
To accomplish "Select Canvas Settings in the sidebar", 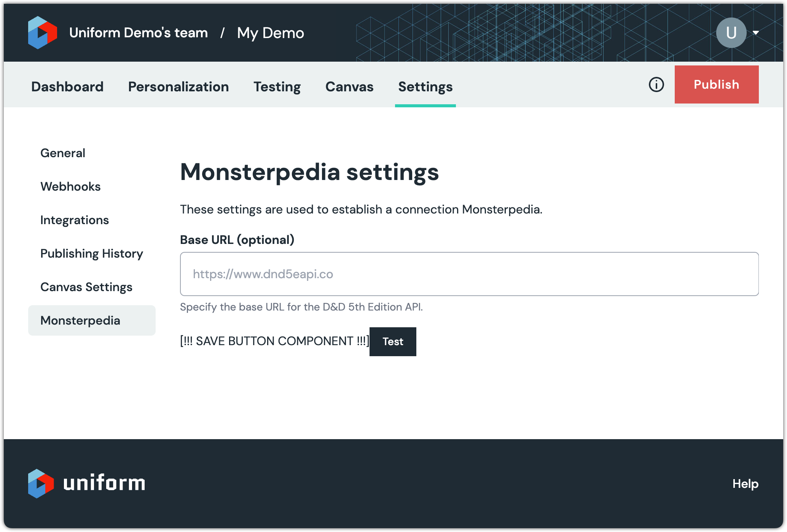I will pos(86,287).
